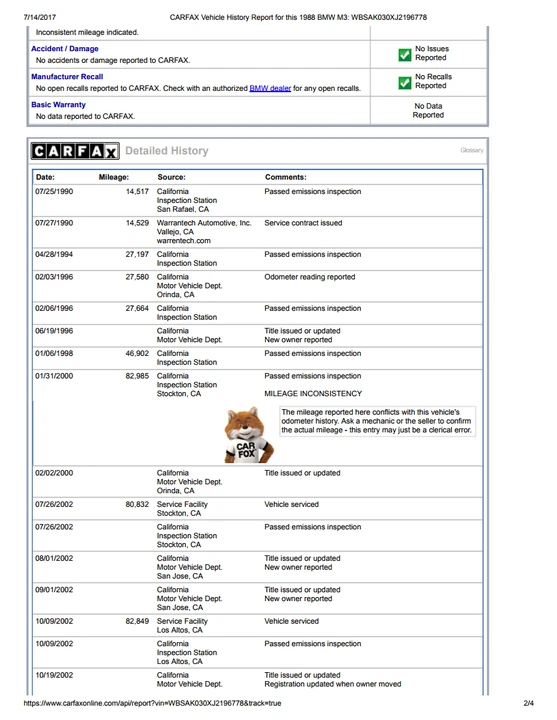Click the green checkmark next to No Recalls Reported
Image resolution: width=557 pixels, height=720 pixels.
tap(405, 83)
